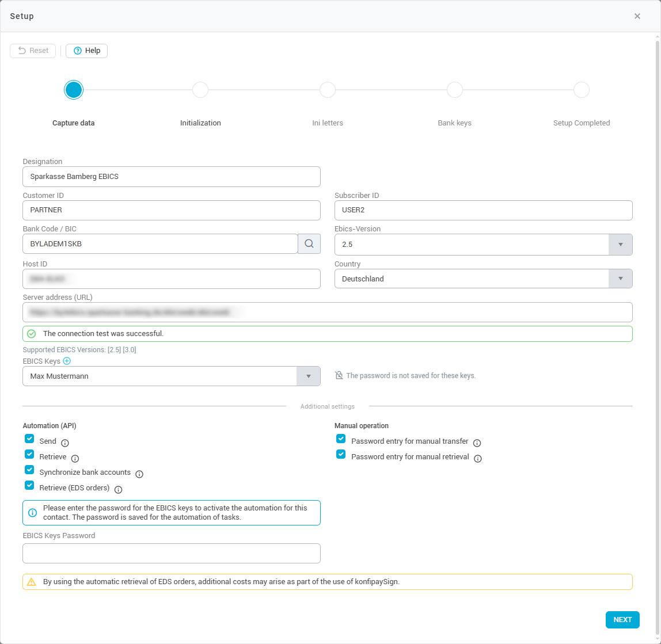
Task: Expand the EBICS Keys Max Mustermann dropdown
Action: [x=308, y=376]
